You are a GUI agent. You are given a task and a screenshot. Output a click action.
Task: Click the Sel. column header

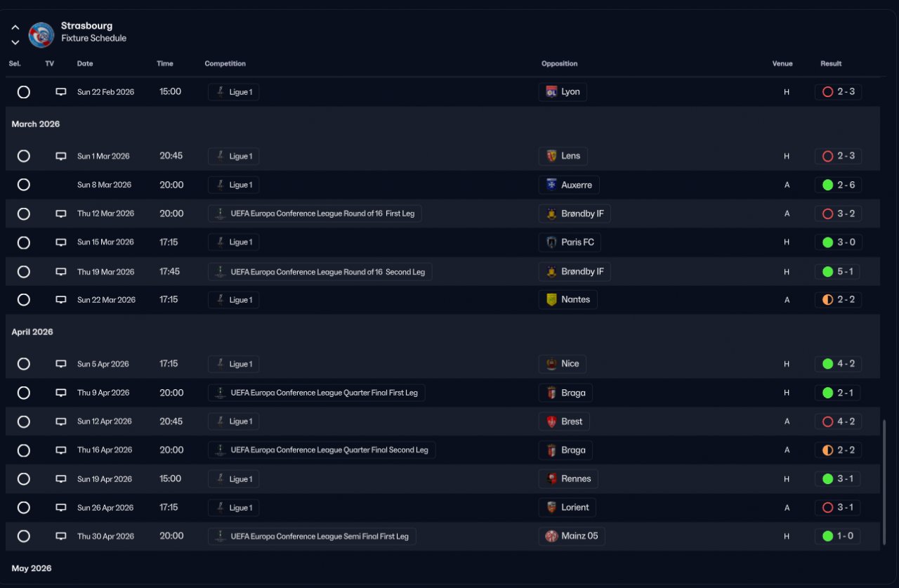click(x=15, y=64)
